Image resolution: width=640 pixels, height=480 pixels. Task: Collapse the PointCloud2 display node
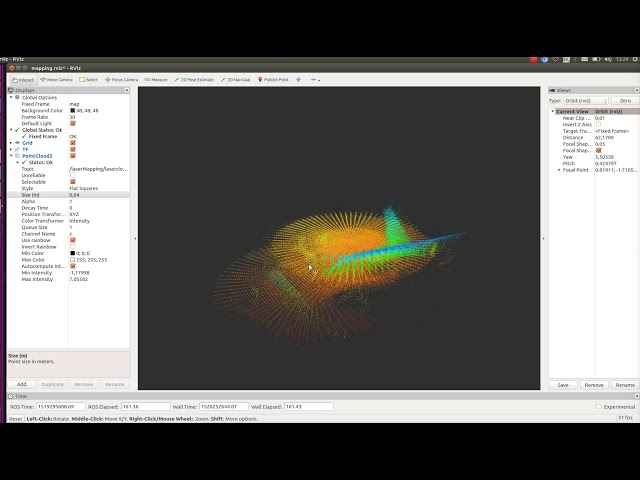pyautogui.click(x=11, y=156)
